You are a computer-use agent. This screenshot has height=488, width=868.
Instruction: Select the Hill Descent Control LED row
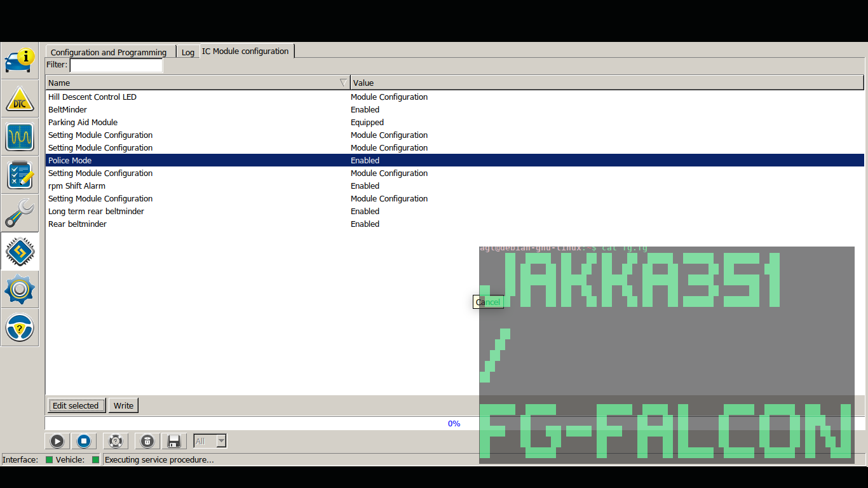pos(455,97)
